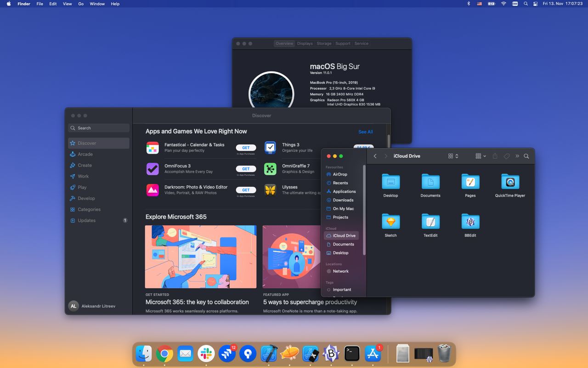Viewport: 588px width, 368px height.
Task: Click the Ulysses butterfly icon
Action: pos(270,190)
